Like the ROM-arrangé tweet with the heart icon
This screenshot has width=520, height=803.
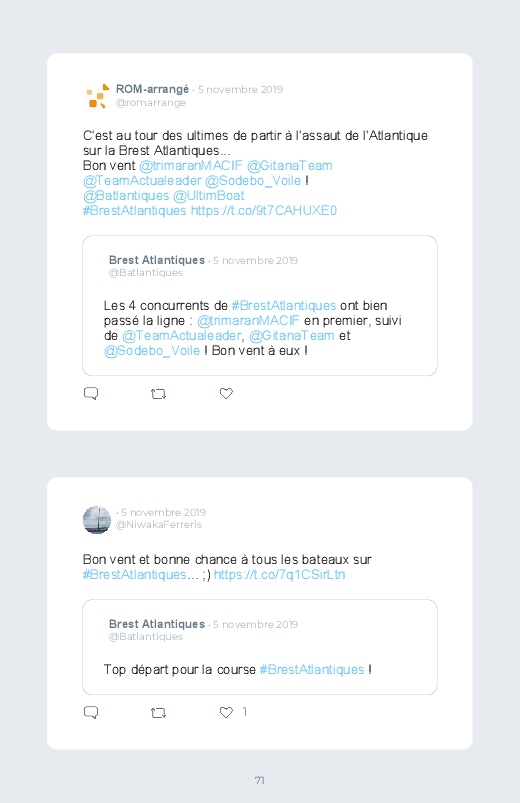point(226,393)
